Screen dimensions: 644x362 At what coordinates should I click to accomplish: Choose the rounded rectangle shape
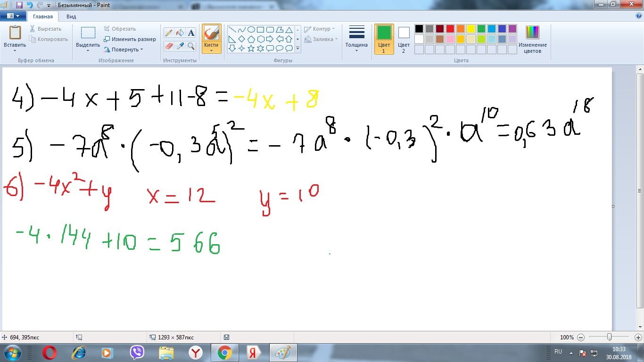(x=270, y=29)
